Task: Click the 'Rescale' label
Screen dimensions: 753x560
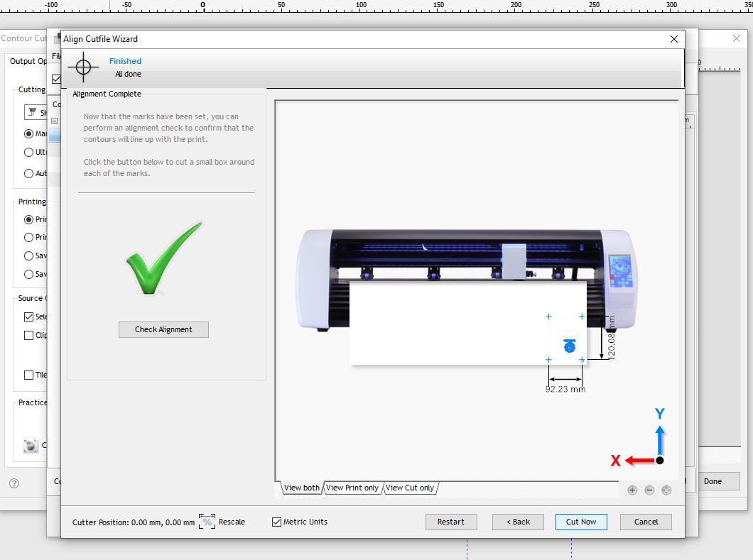Action: tap(232, 522)
